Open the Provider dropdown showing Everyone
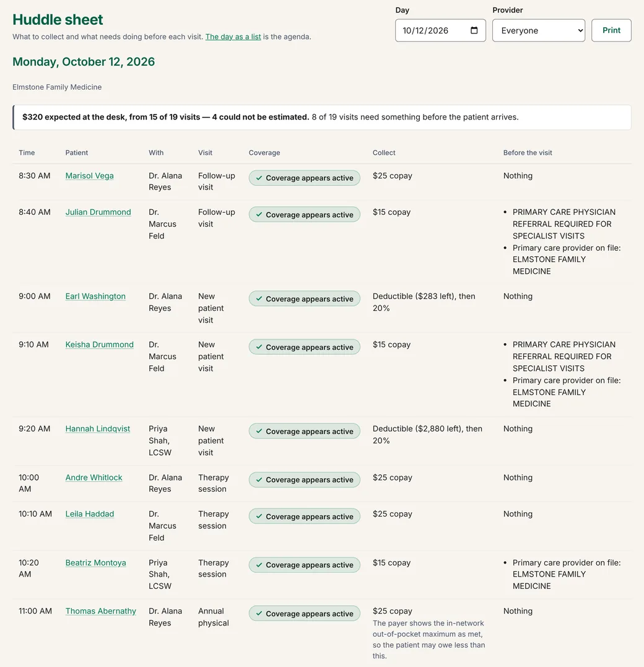This screenshot has width=644, height=667. 539,30
